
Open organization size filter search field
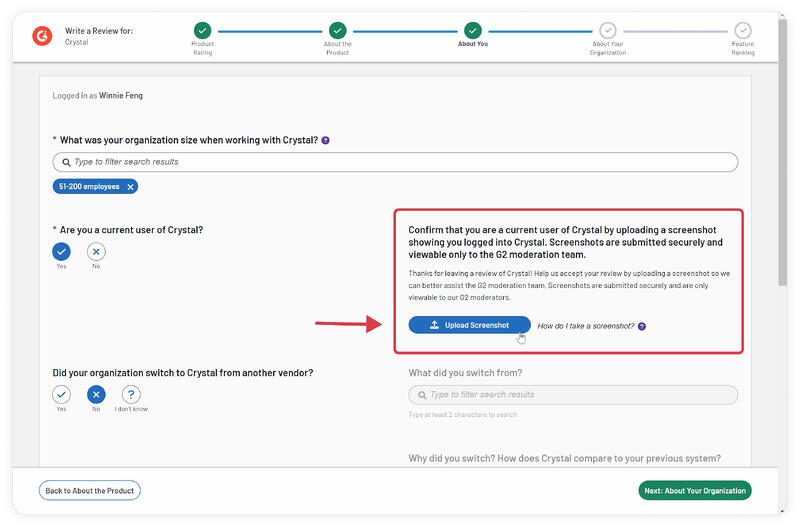pos(395,162)
